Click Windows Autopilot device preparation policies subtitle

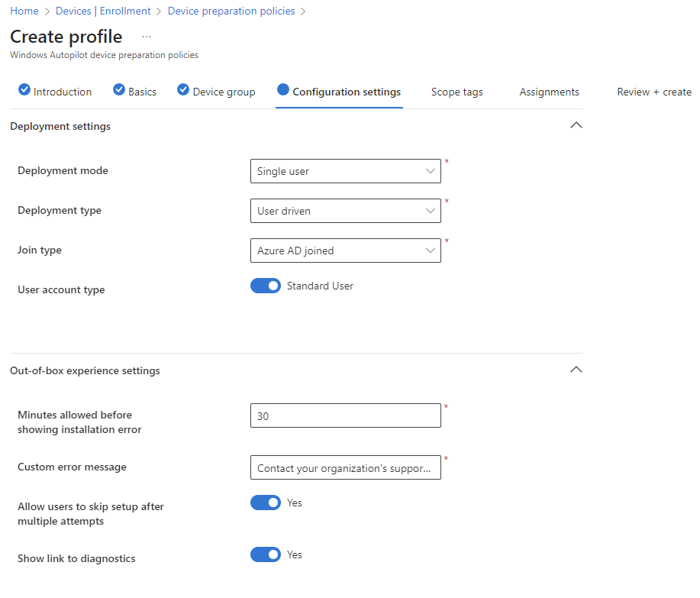coord(104,55)
